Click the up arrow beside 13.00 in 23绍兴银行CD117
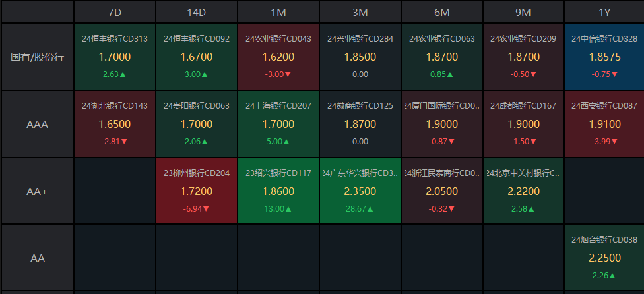 [x=288, y=209]
